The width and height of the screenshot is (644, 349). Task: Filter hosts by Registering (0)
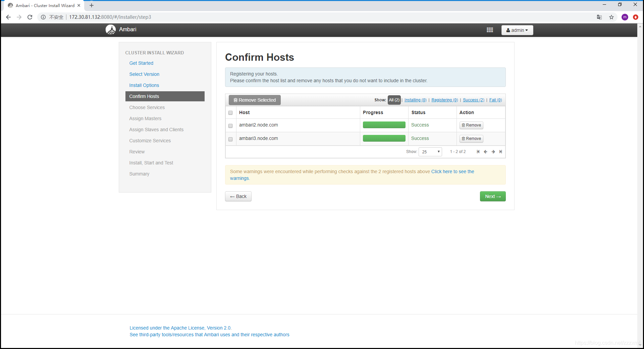tap(444, 100)
